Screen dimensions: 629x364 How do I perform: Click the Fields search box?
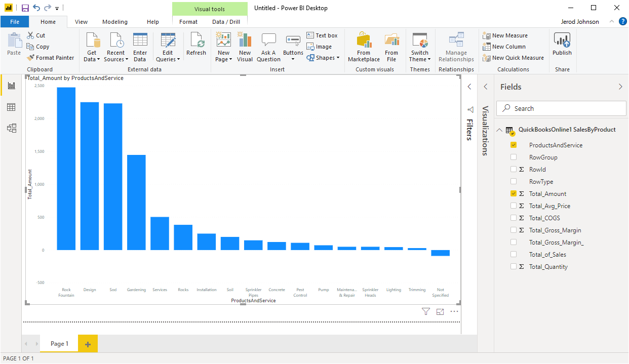click(x=562, y=108)
